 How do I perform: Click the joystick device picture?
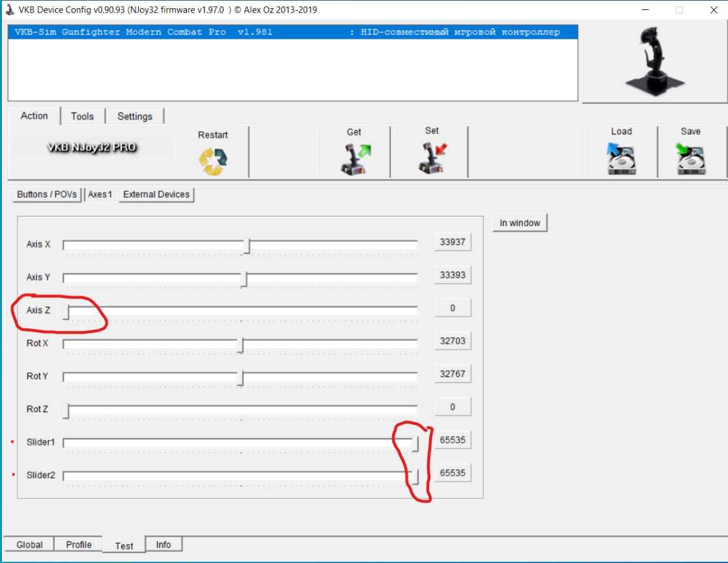pyautogui.click(x=655, y=61)
